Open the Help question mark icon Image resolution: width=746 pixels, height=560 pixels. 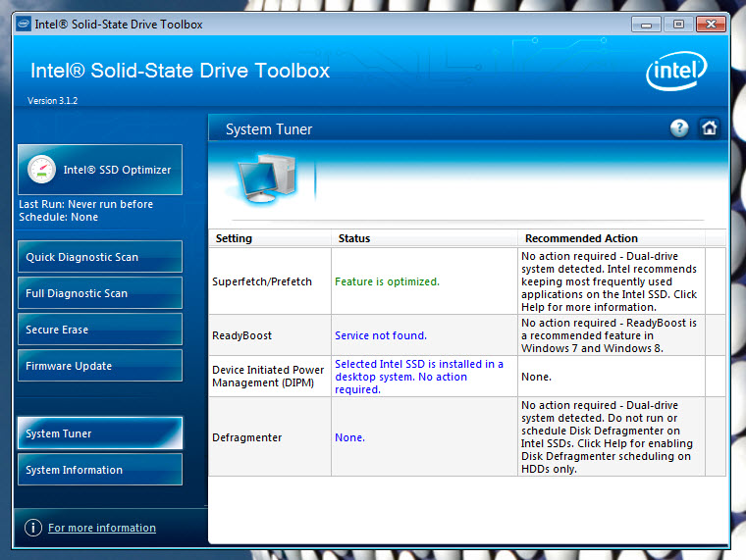679,127
